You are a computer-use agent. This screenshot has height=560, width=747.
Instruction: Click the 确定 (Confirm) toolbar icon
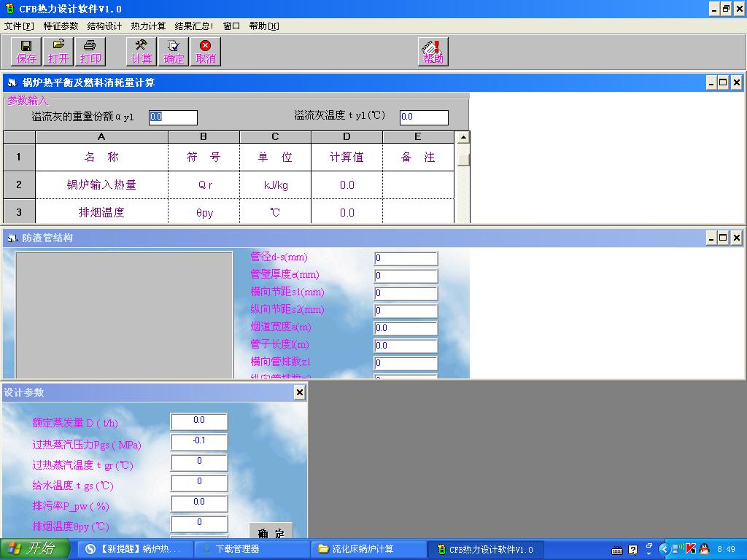click(x=173, y=51)
